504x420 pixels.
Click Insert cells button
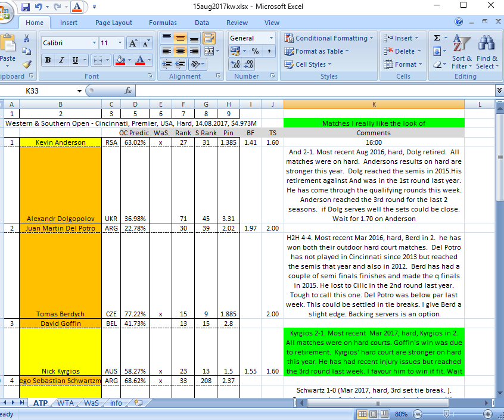pyautogui.click(x=401, y=38)
